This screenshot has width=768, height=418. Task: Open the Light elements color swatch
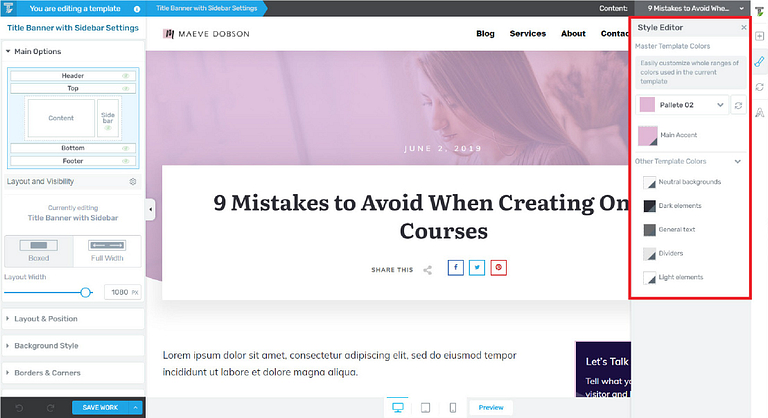(x=649, y=278)
